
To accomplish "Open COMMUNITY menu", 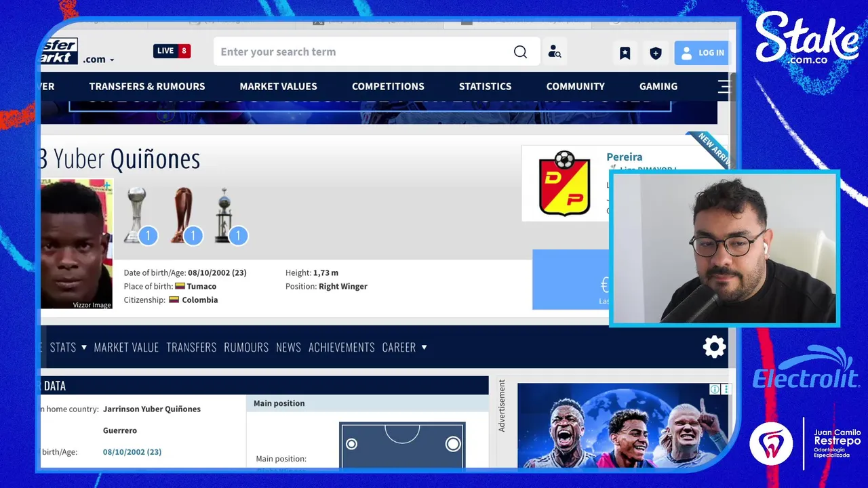I will click(x=575, y=86).
